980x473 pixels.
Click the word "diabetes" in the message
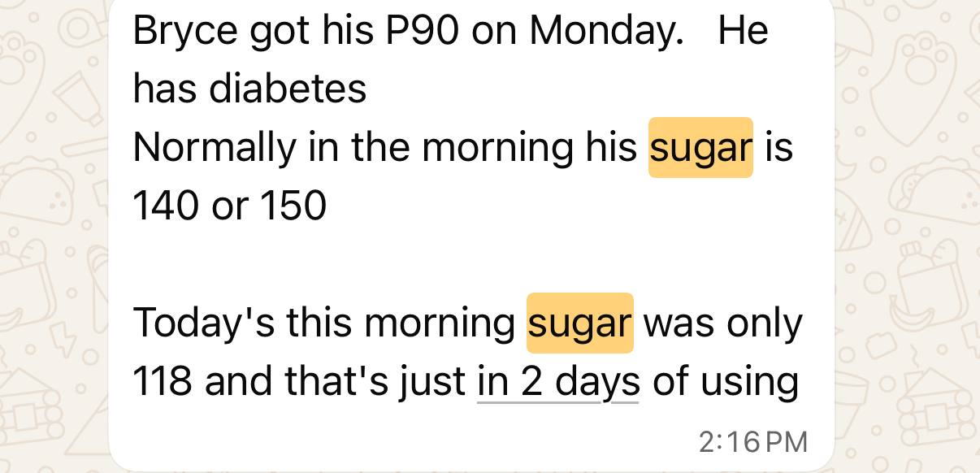pyautogui.click(x=288, y=88)
